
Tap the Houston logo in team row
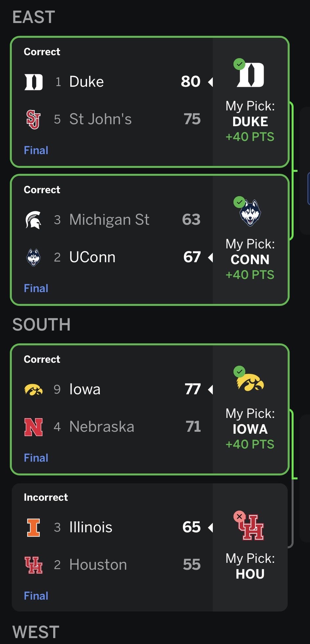33,565
